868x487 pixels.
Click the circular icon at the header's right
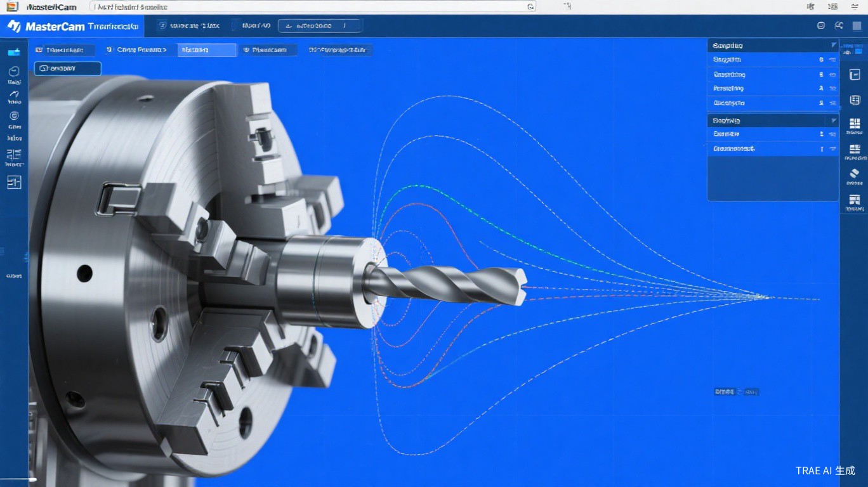(821, 26)
